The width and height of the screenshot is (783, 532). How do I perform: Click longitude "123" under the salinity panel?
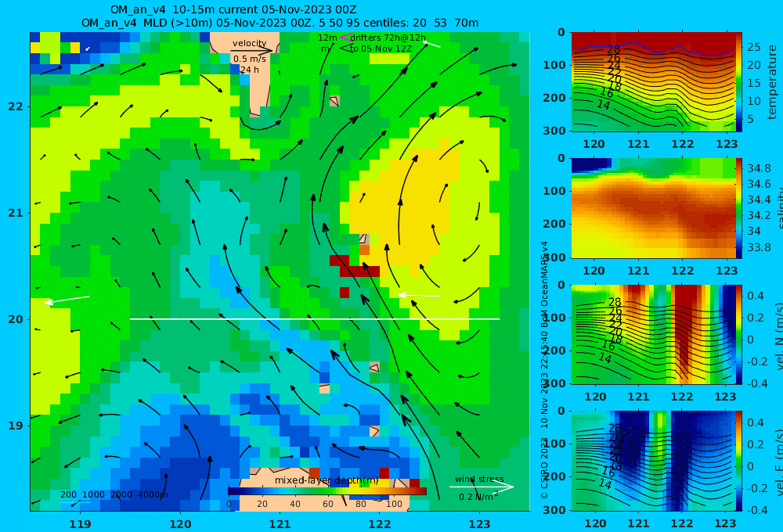click(x=727, y=271)
